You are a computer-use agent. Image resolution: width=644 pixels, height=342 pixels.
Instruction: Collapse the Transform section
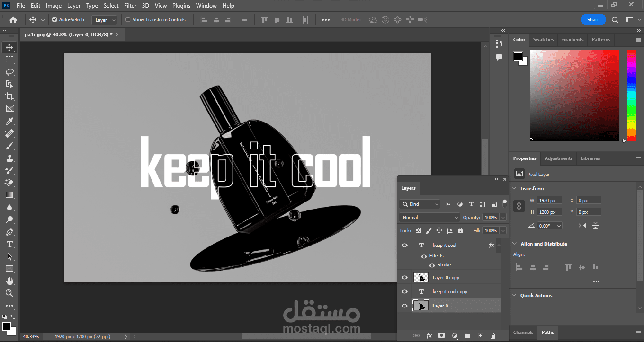pyautogui.click(x=515, y=188)
